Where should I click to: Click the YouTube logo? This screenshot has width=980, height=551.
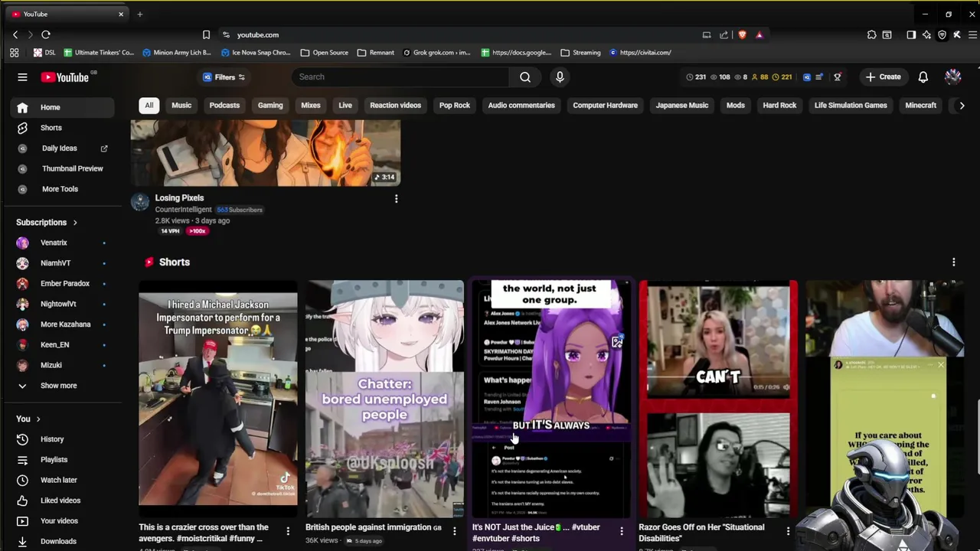pyautogui.click(x=65, y=77)
